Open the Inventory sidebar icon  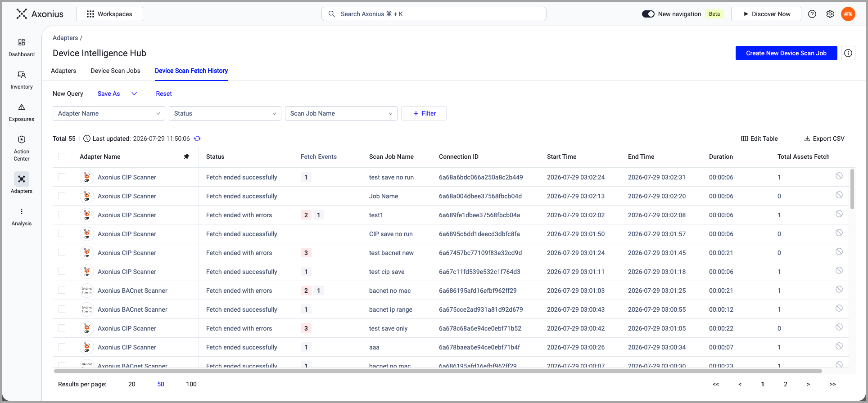click(x=22, y=75)
